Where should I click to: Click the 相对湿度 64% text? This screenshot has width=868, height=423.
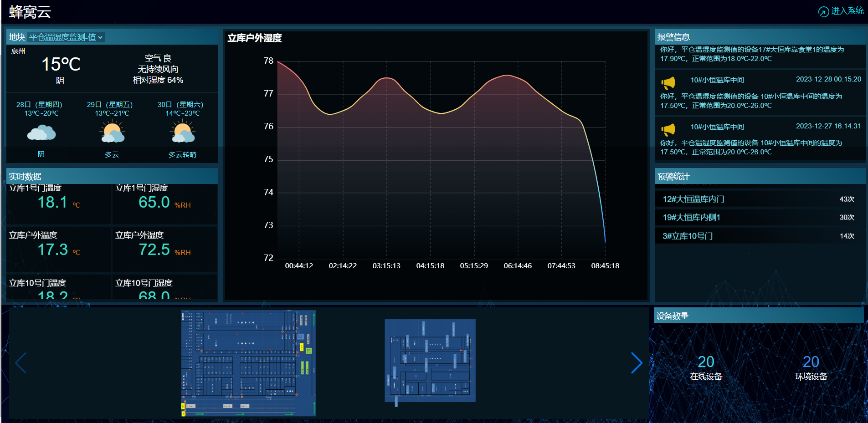click(x=158, y=80)
